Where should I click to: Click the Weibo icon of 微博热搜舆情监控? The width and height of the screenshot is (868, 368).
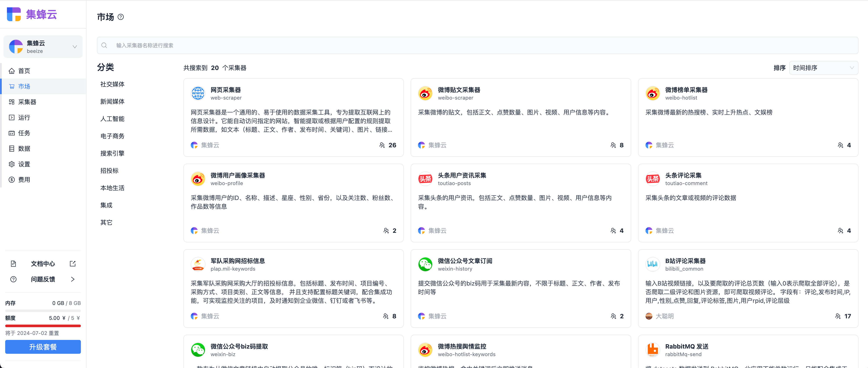[425, 350]
